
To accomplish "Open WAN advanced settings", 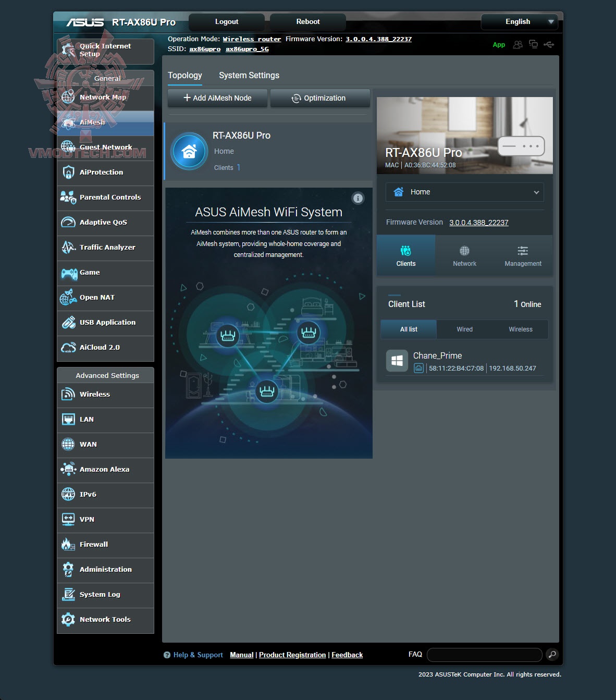I will pos(105,445).
